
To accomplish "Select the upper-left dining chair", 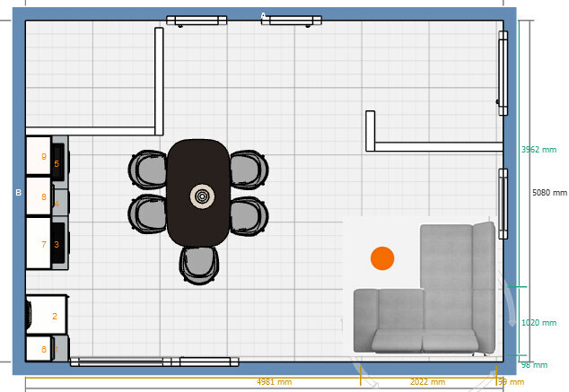I will click(149, 168).
